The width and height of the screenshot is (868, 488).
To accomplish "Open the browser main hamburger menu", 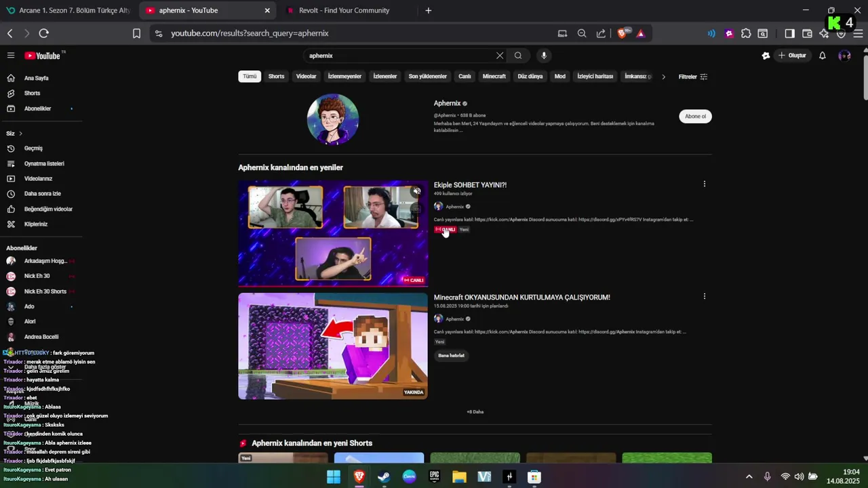I will tap(858, 33).
